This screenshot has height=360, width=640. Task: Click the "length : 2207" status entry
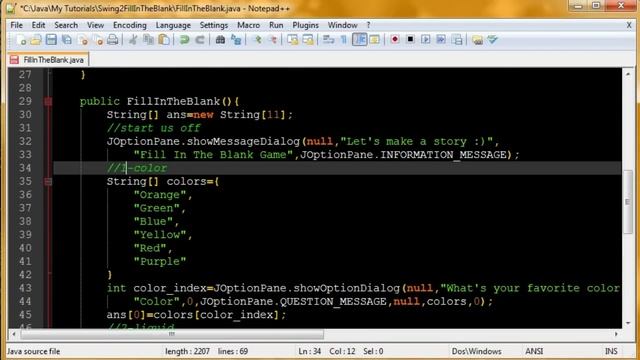click(187, 351)
